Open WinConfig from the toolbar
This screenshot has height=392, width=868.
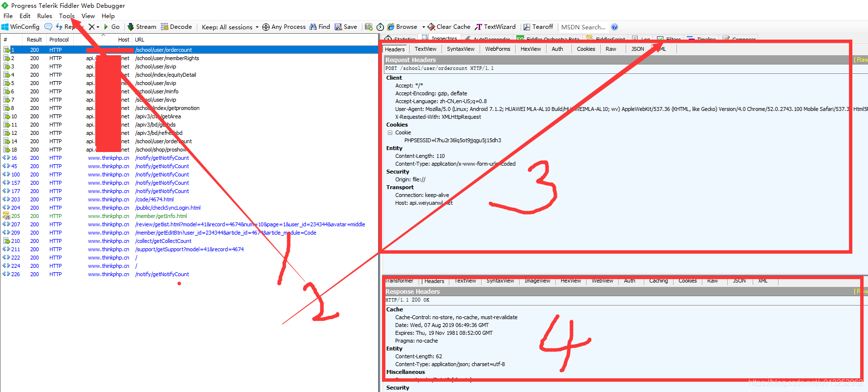20,27
